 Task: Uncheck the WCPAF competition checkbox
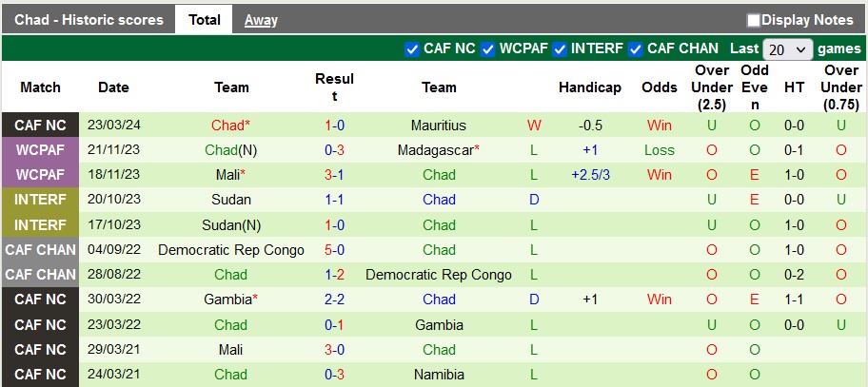pyautogui.click(x=487, y=49)
